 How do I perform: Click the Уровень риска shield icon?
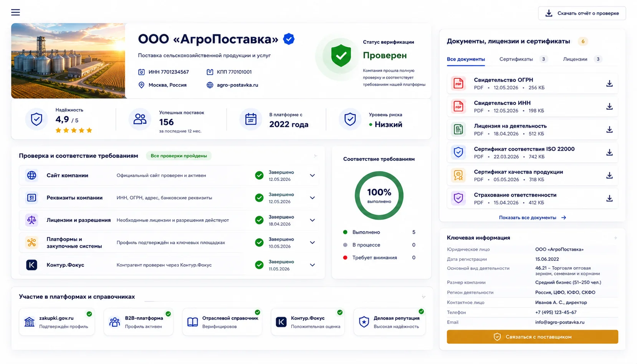(x=350, y=119)
